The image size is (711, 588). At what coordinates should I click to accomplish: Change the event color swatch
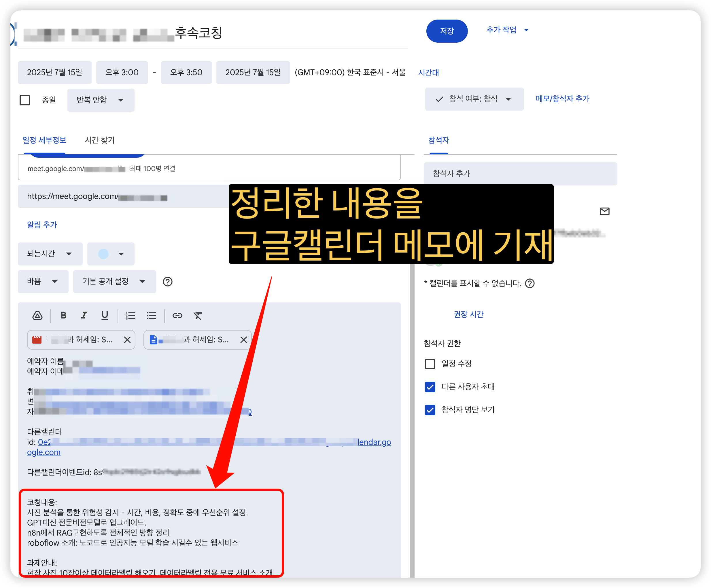pos(110,254)
